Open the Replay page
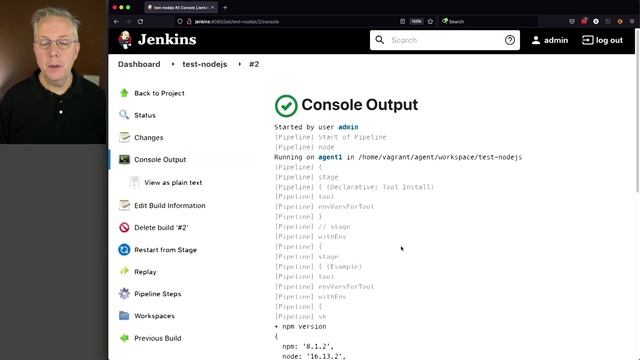This screenshot has width=640, height=360. click(x=145, y=272)
